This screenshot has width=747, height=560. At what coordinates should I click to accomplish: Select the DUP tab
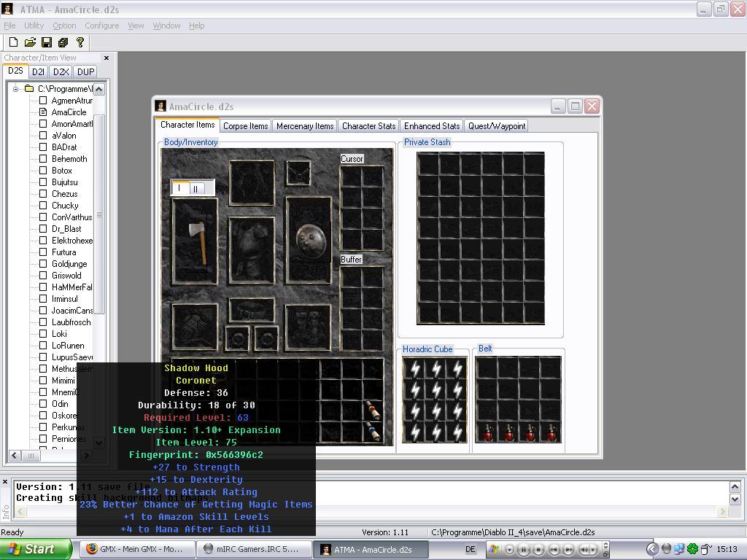tap(86, 72)
